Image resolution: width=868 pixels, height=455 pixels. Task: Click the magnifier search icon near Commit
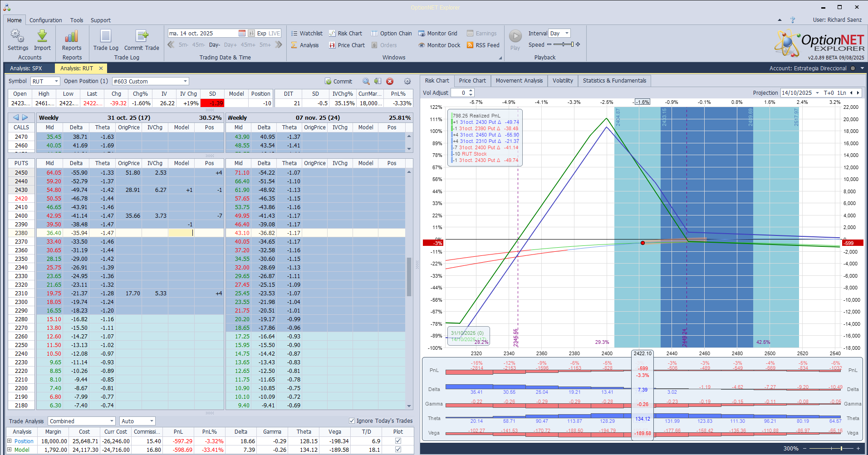tap(366, 81)
